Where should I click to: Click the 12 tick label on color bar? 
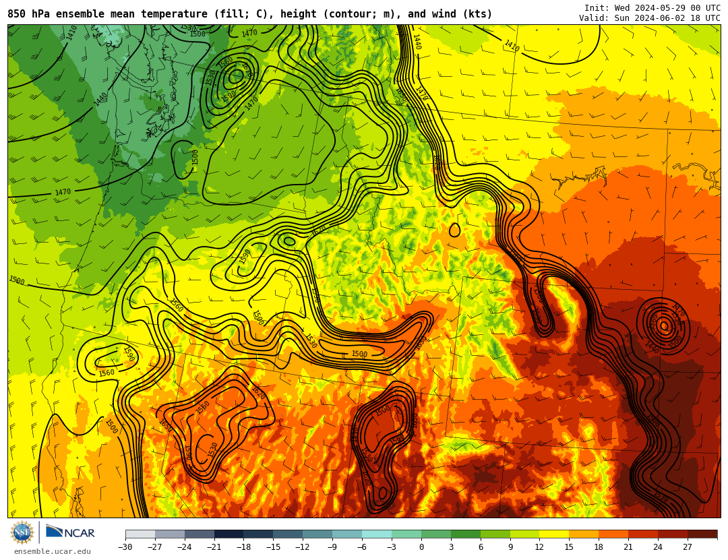539,547
